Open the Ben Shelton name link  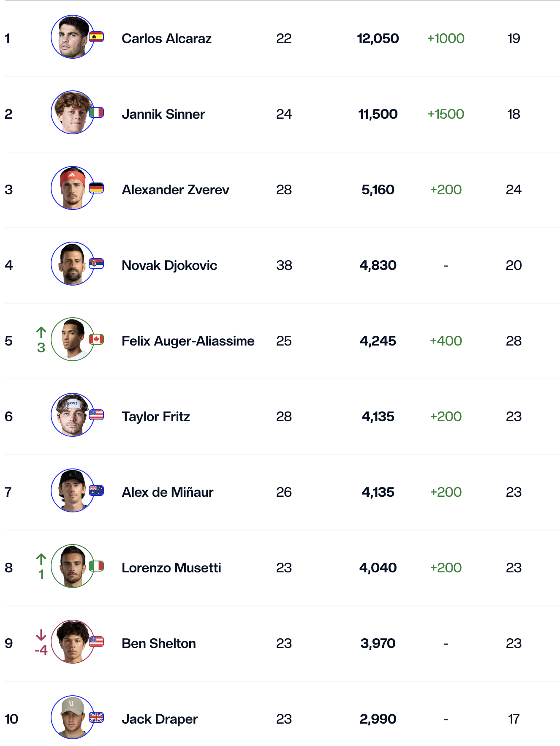tap(158, 643)
